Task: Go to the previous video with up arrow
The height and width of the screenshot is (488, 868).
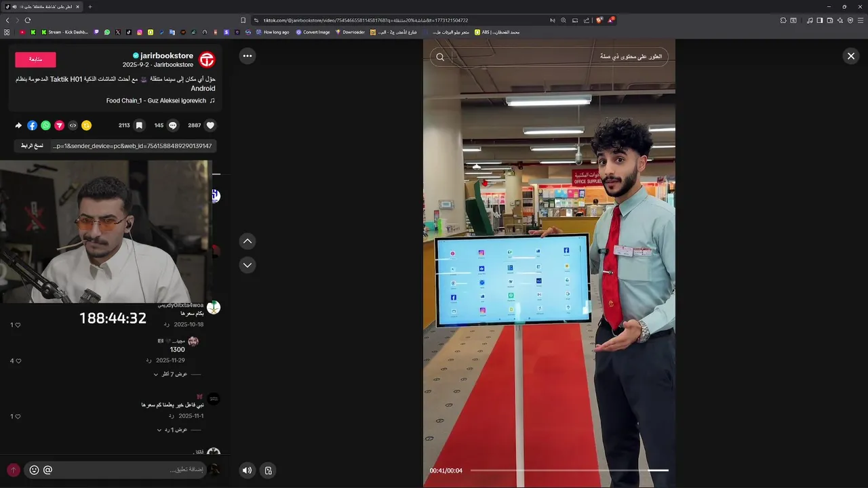Action: click(248, 241)
